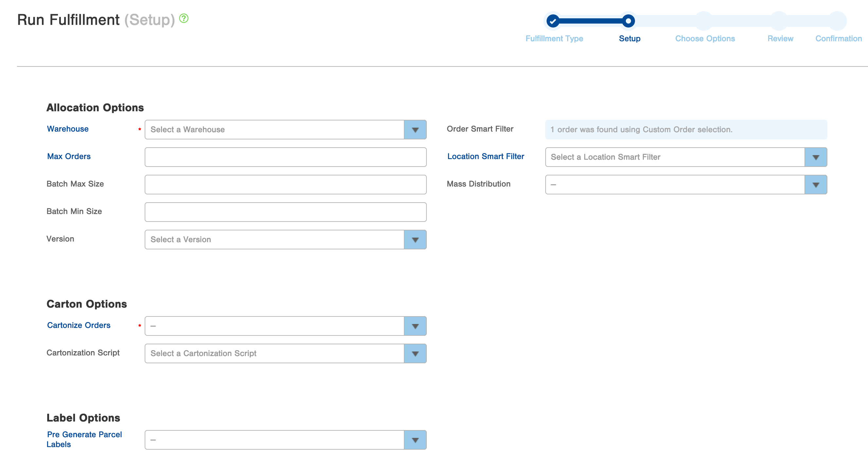Click the Confirmation step circle
The width and height of the screenshot is (868, 468).
838,21
